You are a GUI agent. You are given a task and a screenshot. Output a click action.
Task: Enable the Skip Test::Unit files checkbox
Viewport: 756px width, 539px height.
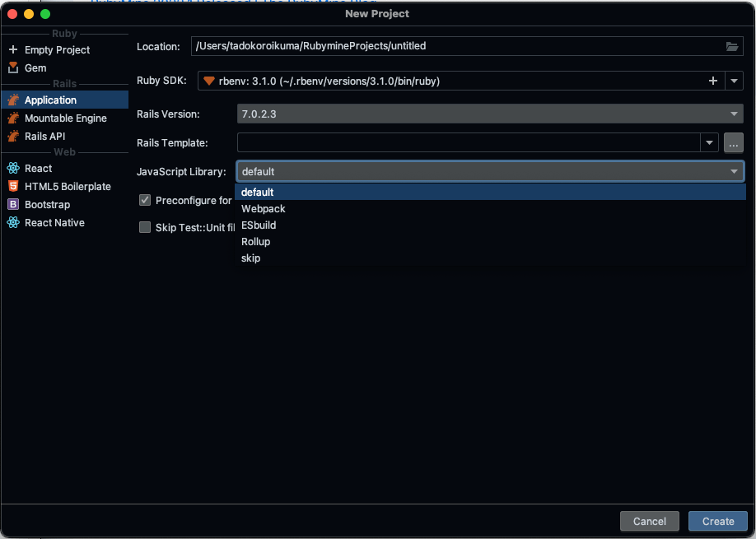[145, 227]
